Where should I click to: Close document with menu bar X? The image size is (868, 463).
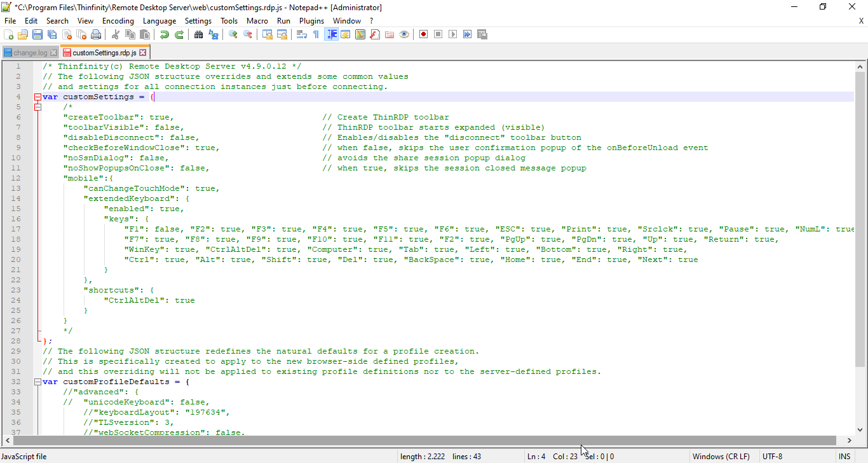(861, 20)
